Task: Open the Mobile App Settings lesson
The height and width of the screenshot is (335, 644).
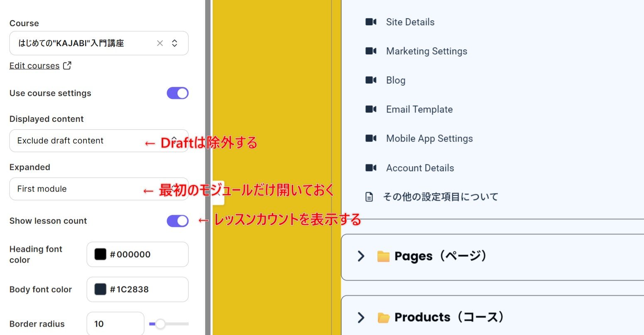Action: pos(429,138)
